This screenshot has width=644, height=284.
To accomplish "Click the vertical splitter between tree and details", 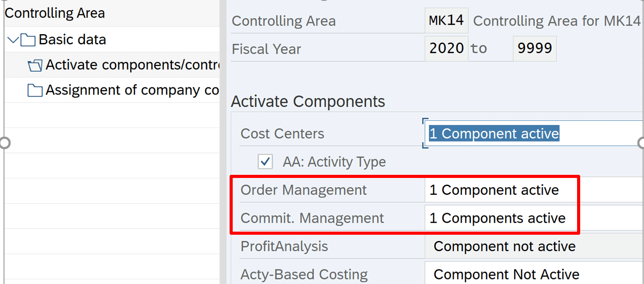I will (x=223, y=142).
